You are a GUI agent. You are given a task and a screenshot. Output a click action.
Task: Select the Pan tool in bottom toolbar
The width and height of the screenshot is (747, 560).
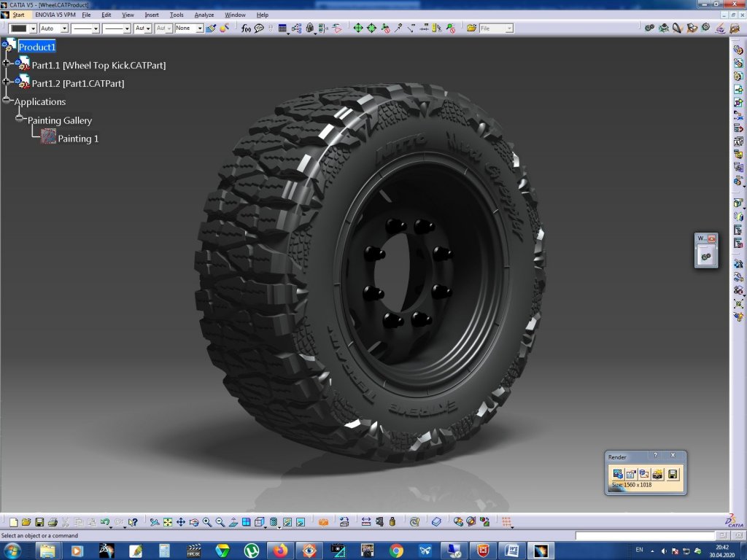(x=181, y=522)
